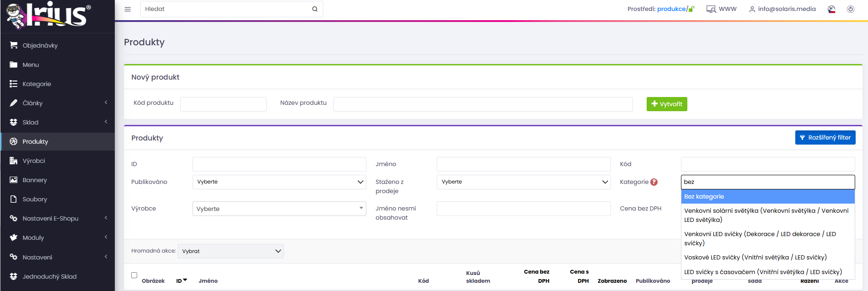Click the Rozšířený filter button
This screenshot has height=291, width=868.
click(825, 138)
